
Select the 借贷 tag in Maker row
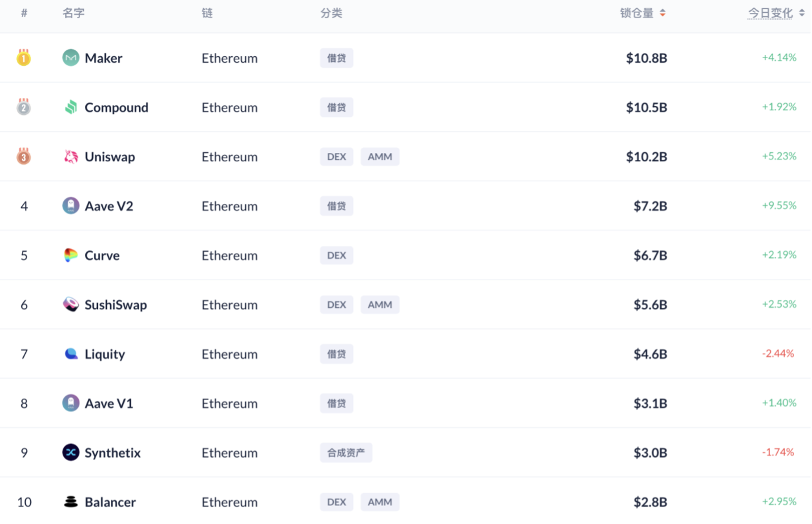click(x=336, y=58)
